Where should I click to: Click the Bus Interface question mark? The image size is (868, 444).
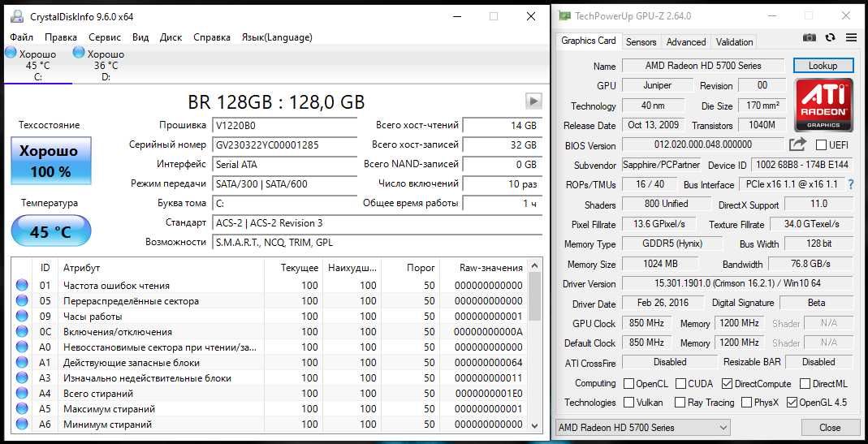pyautogui.click(x=851, y=184)
